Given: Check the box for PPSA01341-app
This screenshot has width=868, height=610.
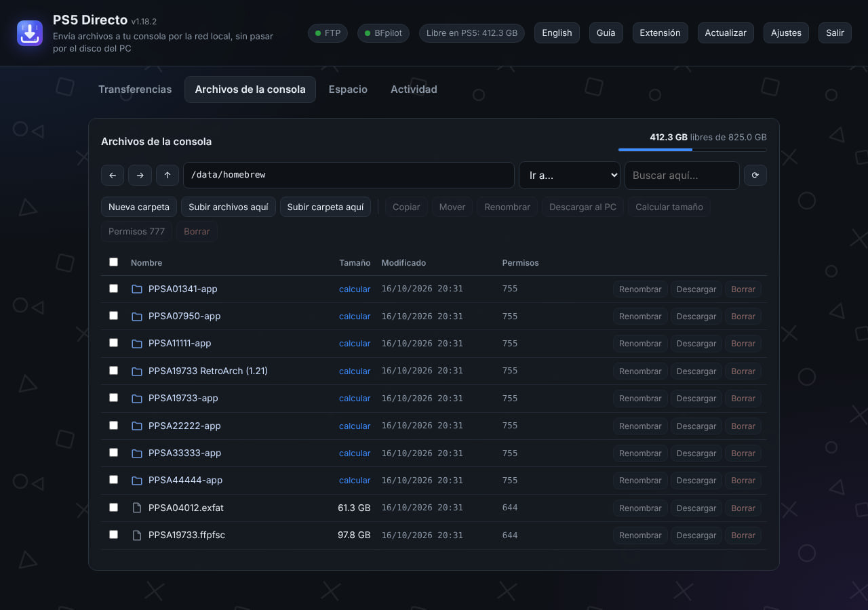Looking at the screenshot, I should pos(113,289).
